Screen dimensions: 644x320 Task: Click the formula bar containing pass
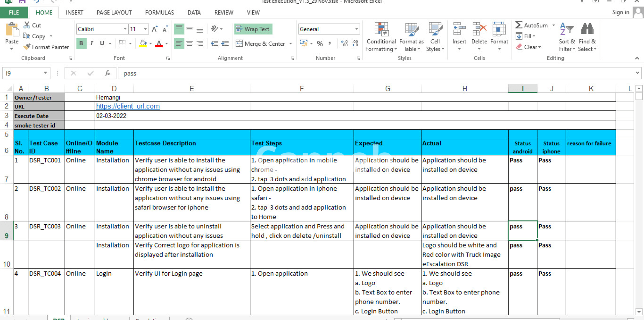(369, 73)
